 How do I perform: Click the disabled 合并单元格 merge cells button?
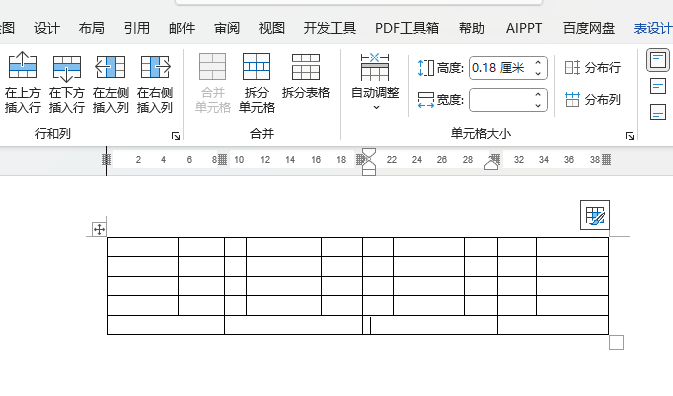(x=212, y=82)
